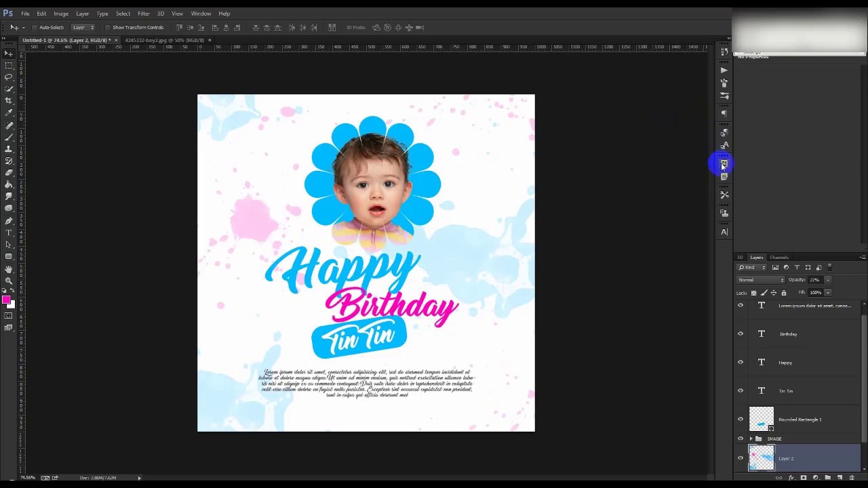This screenshot has height=488, width=868.
Task: Open the Window menu
Action: point(201,14)
